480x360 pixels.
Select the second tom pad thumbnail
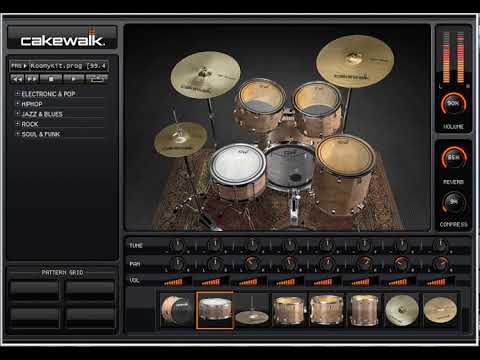coord(326,310)
